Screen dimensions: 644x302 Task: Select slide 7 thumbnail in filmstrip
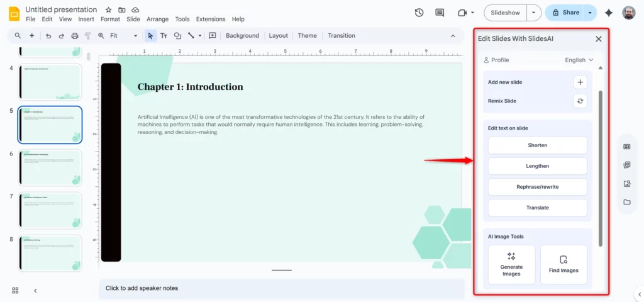point(50,210)
